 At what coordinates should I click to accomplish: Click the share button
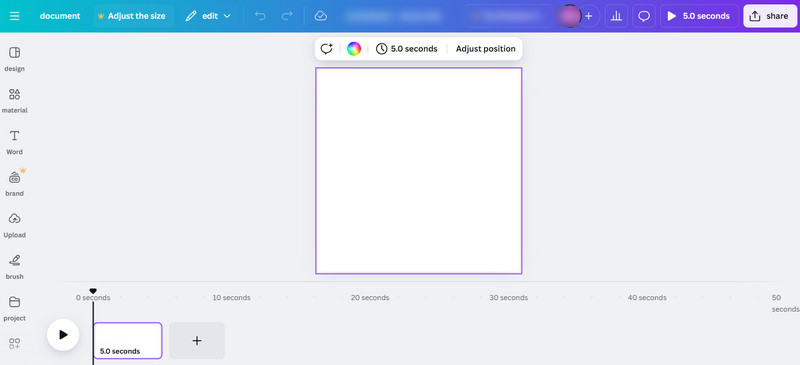769,16
